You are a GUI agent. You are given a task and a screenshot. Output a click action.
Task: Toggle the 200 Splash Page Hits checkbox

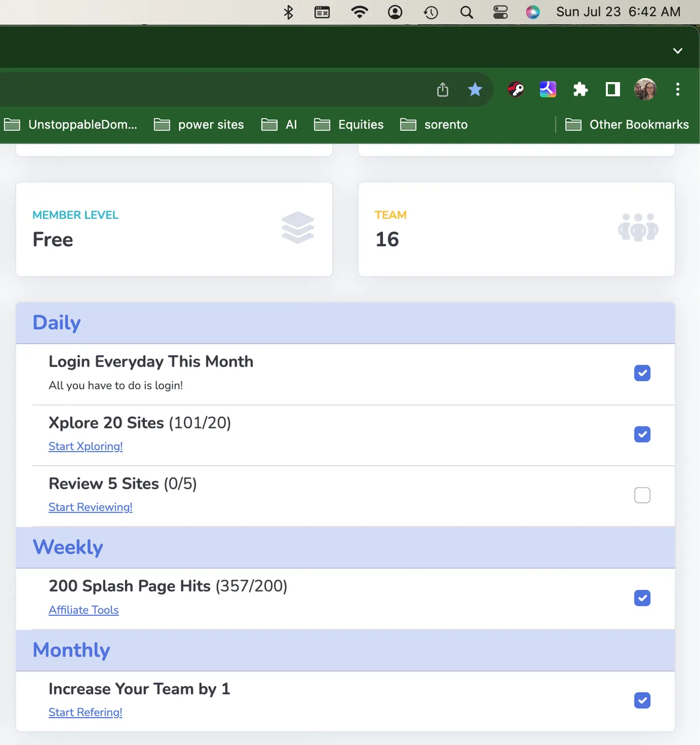pyautogui.click(x=642, y=598)
